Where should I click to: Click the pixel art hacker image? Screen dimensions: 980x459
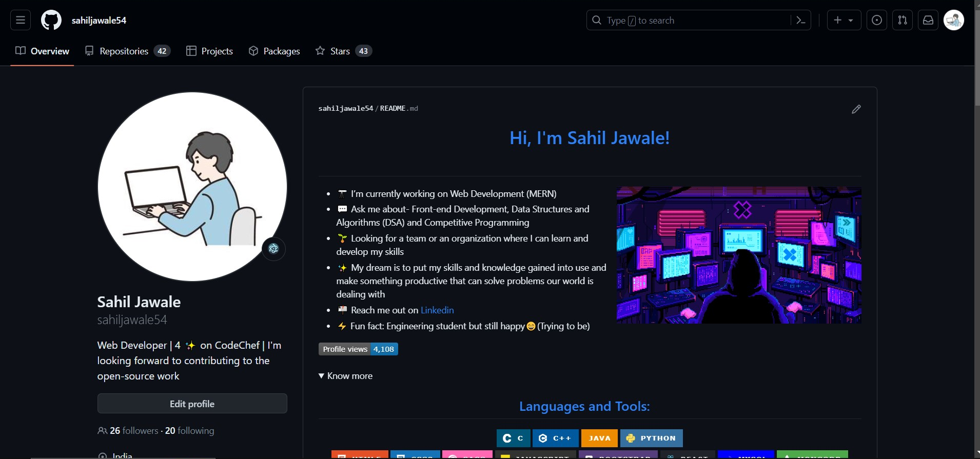739,255
